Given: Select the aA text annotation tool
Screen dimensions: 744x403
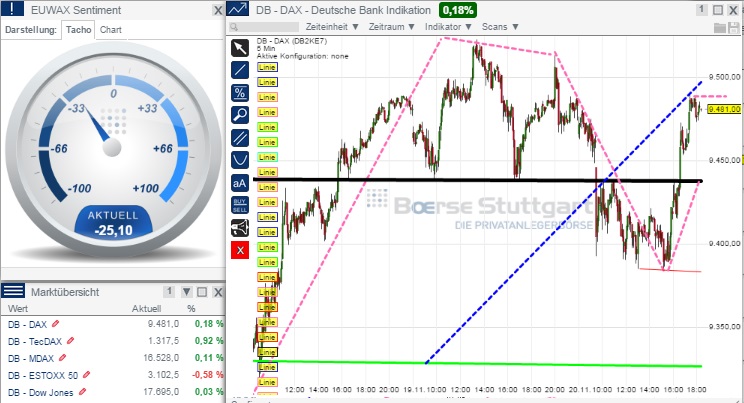Looking at the screenshot, I should click(240, 183).
